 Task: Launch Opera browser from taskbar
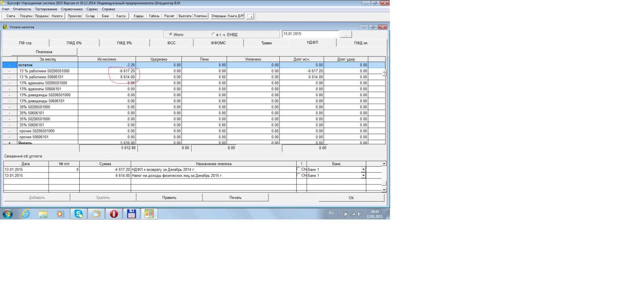pyautogui.click(x=114, y=214)
